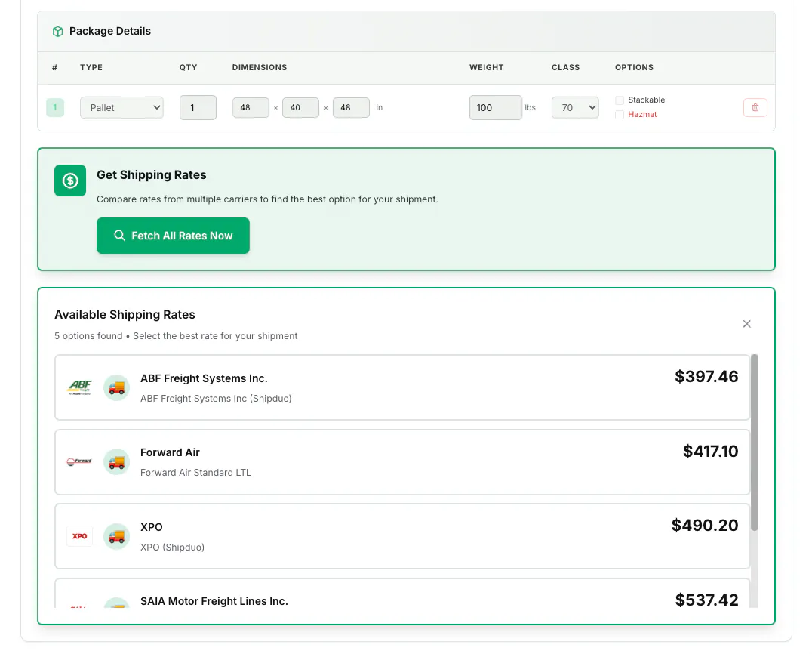Click the $397.46 price
This screenshot has width=812, height=654.
coord(706,377)
